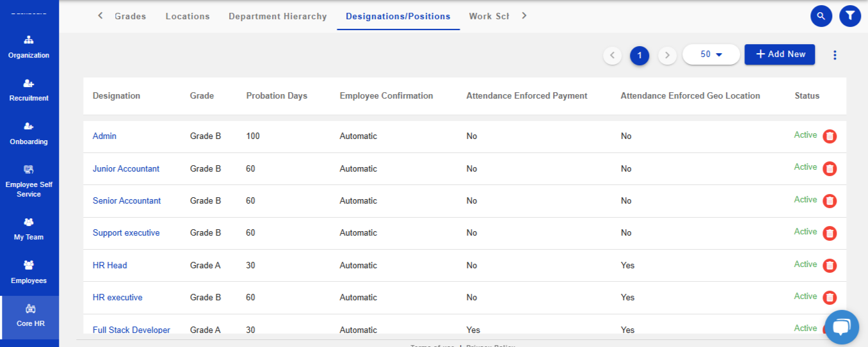The height and width of the screenshot is (347, 868).
Task: Sort by Probation Days column header
Action: point(277,96)
